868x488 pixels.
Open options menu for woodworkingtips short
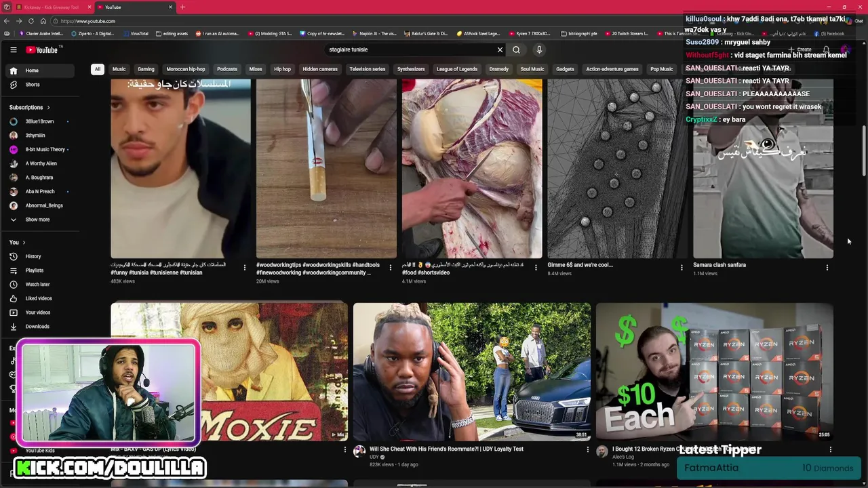pos(390,268)
